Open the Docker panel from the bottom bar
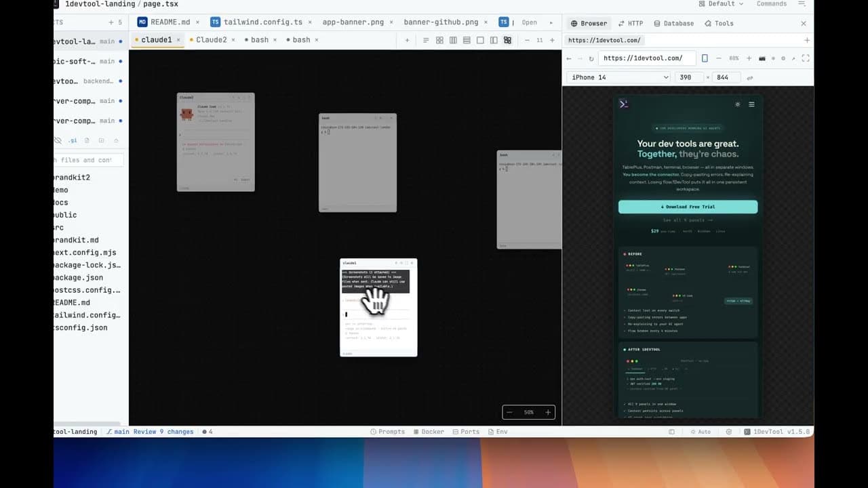 coord(428,431)
